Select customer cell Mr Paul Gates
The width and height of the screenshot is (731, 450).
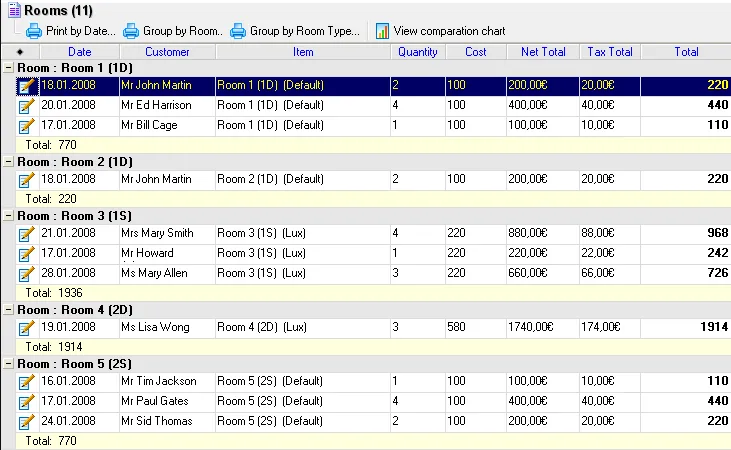tap(167, 402)
